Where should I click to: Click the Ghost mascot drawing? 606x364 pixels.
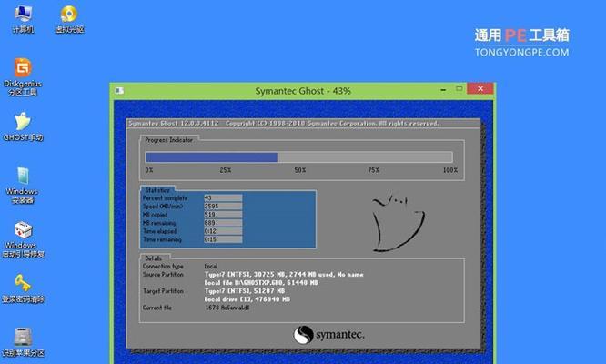pyautogui.click(x=398, y=222)
